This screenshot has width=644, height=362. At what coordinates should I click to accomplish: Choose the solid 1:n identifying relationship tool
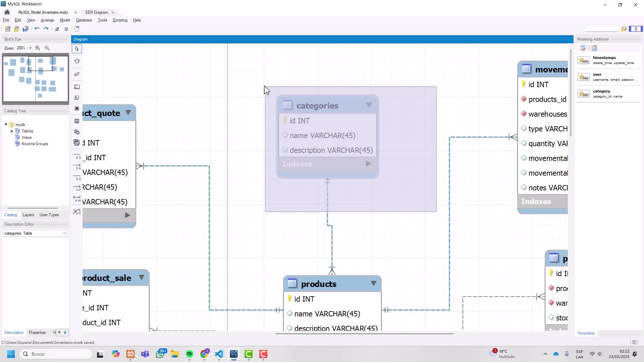point(77,188)
